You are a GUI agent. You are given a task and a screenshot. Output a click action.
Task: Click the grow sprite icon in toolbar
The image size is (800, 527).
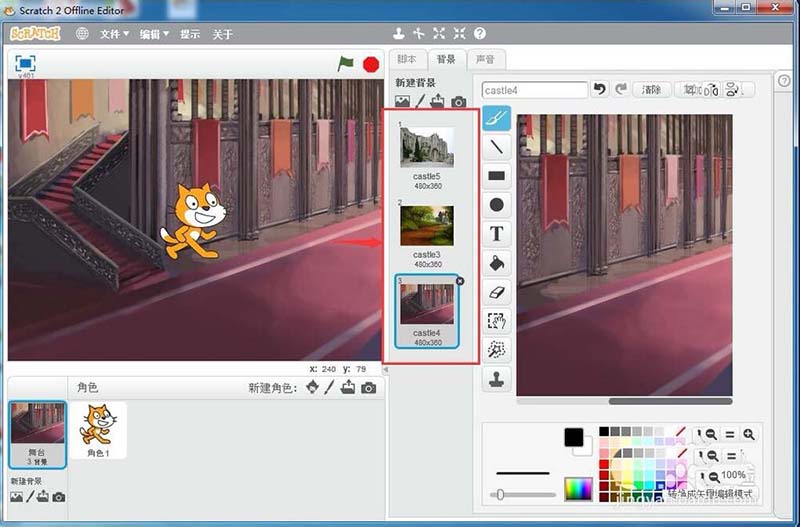[x=439, y=34]
